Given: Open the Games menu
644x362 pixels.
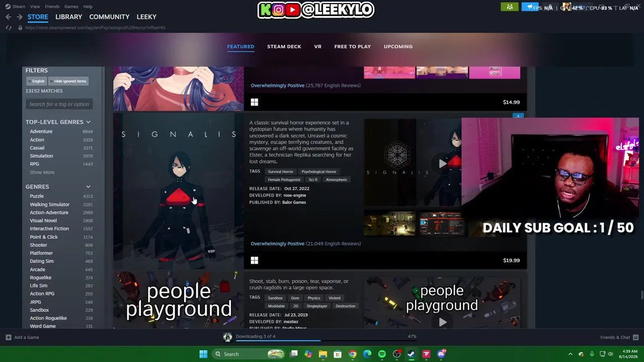Looking at the screenshot, I should tap(71, 7).
